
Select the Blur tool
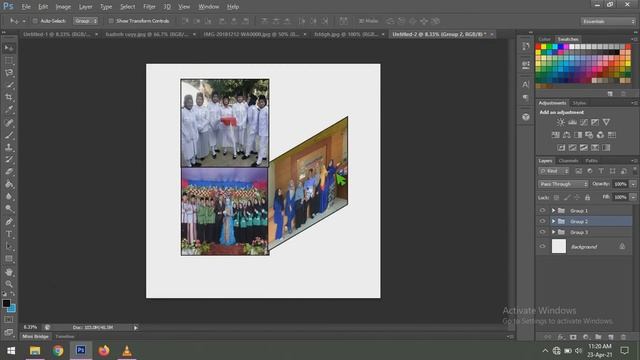[9, 196]
